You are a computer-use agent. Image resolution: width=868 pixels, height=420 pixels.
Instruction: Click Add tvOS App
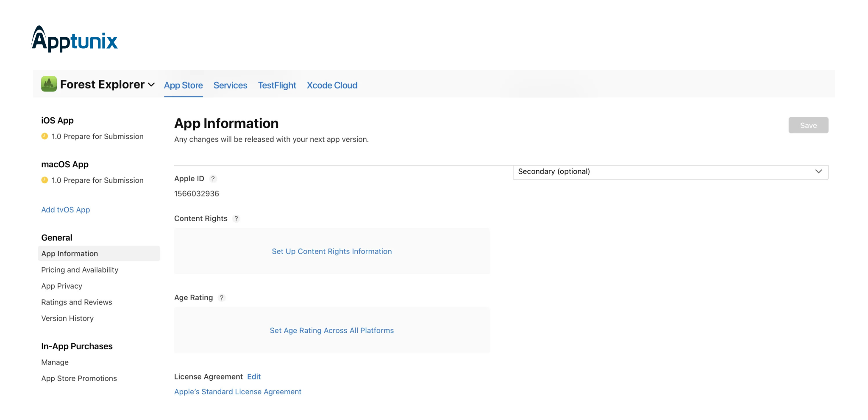click(x=65, y=210)
